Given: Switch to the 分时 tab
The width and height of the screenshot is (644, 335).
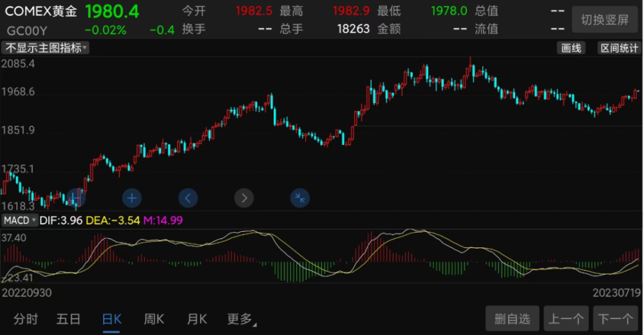Looking at the screenshot, I should point(26,319).
